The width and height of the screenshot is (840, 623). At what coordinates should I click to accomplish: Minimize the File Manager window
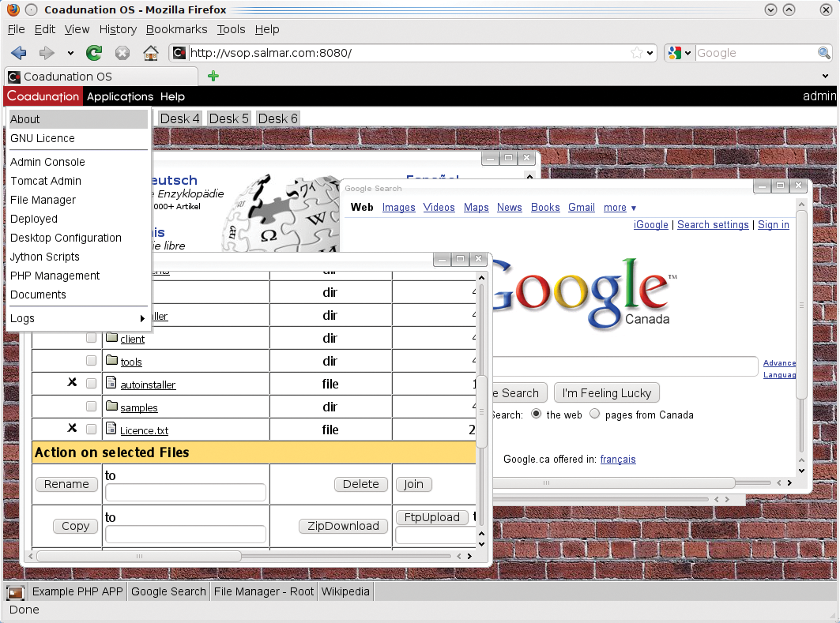[x=442, y=259]
